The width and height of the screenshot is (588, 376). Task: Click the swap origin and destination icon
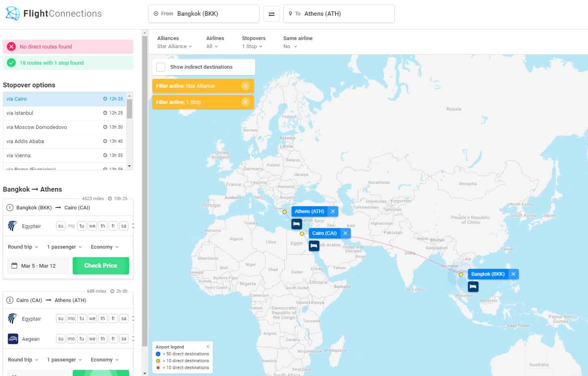coord(271,13)
